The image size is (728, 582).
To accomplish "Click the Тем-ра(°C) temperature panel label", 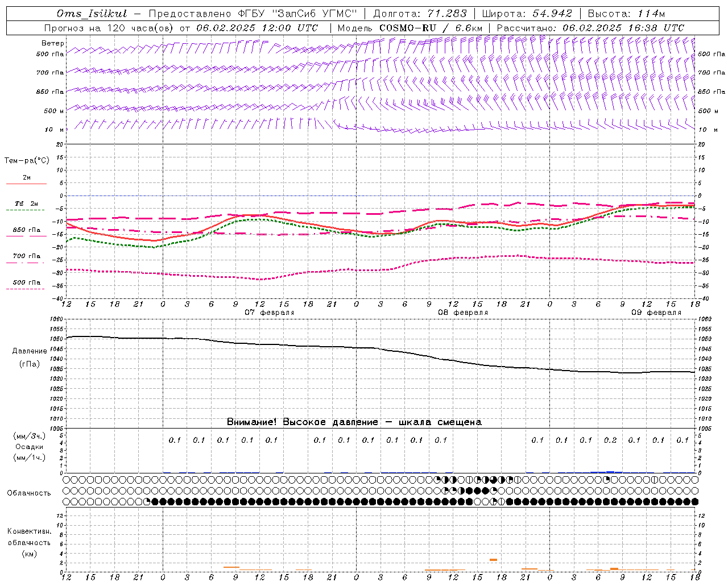I will 27,160.
